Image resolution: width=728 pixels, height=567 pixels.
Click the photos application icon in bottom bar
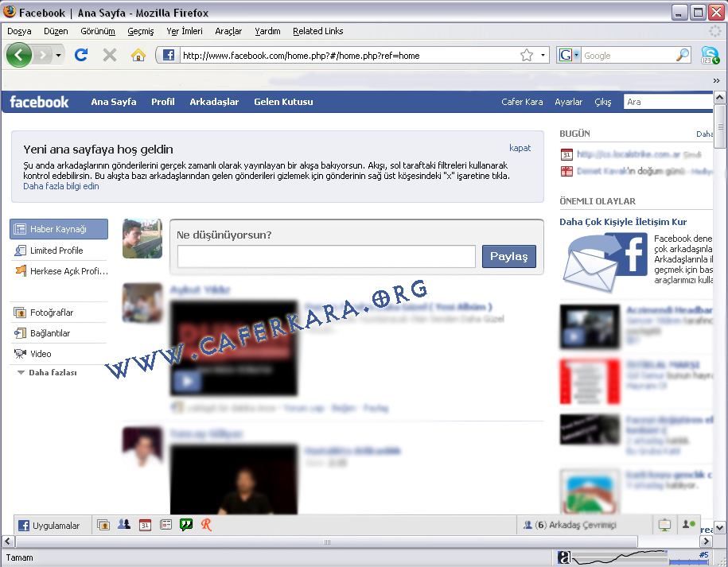(x=103, y=525)
